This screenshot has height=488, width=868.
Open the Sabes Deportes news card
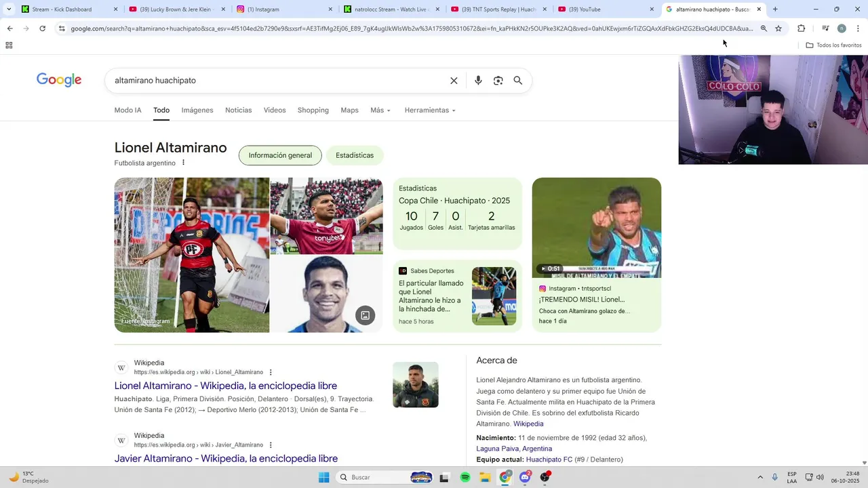pyautogui.click(x=458, y=296)
